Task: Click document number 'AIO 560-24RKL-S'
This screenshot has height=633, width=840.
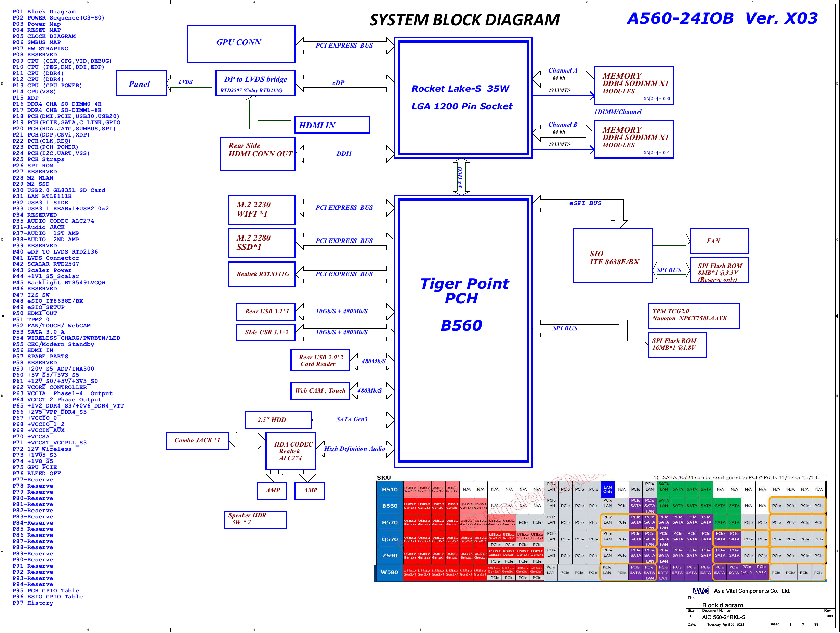Action: pos(723,617)
